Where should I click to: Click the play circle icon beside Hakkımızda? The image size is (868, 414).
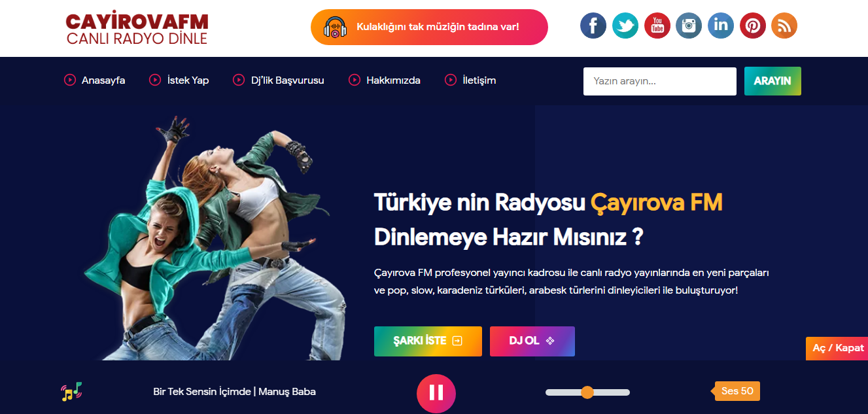click(x=354, y=80)
